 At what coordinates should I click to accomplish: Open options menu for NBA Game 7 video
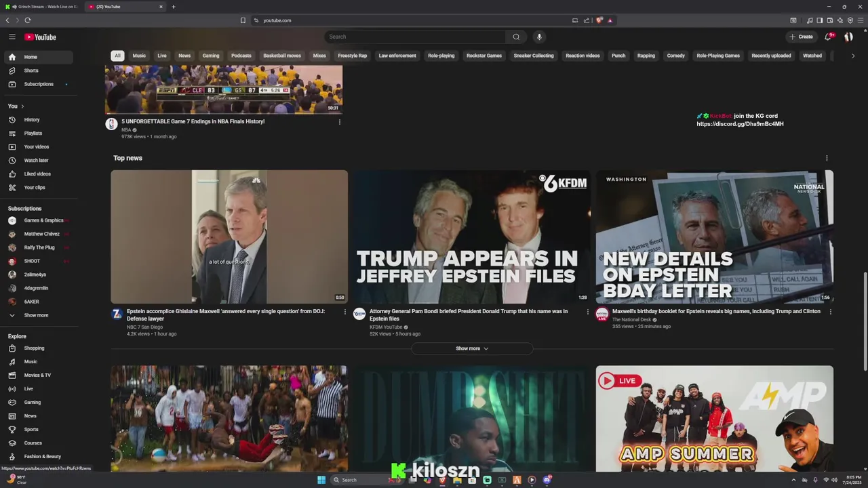click(x=340, y=122)
